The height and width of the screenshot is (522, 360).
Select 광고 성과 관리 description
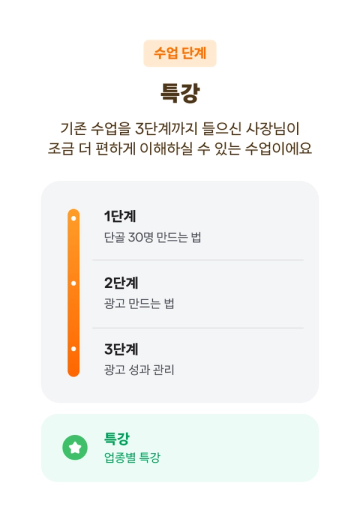pyautogui.click(x=139, y=369)
